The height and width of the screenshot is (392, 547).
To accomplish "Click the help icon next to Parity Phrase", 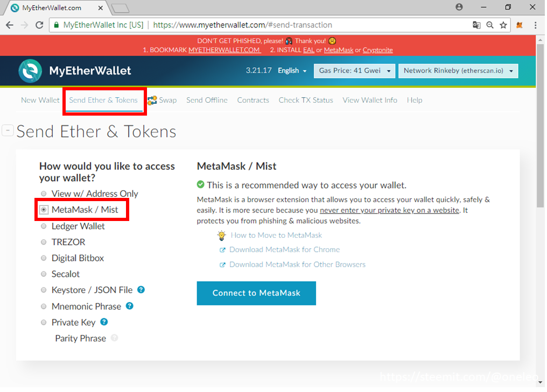I will pyautogui.click(x=115, y=338).
